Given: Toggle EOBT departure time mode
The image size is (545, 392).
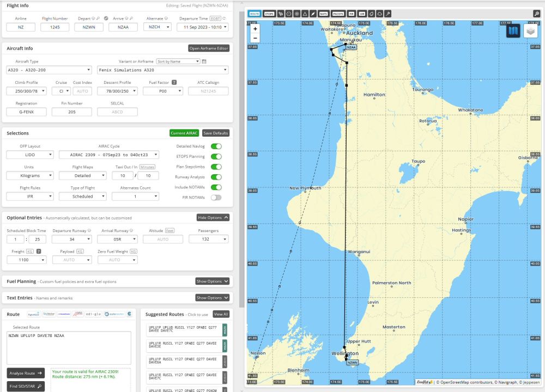Looking at the screenshot, I should click(x=215, y=19).
